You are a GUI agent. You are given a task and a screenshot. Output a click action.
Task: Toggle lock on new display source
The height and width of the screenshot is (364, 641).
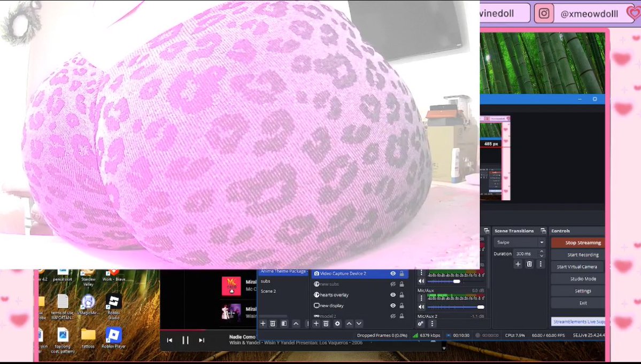401,306
